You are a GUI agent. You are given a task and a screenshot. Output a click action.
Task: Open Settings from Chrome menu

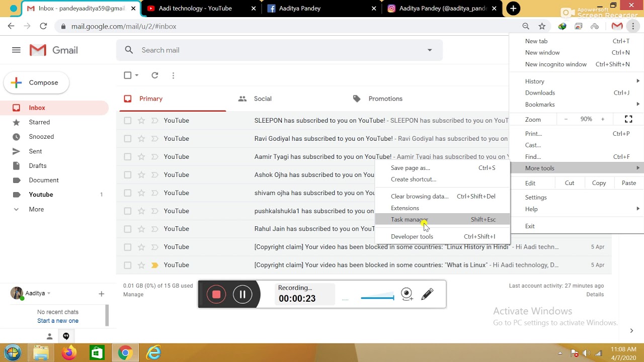[577, 198]
